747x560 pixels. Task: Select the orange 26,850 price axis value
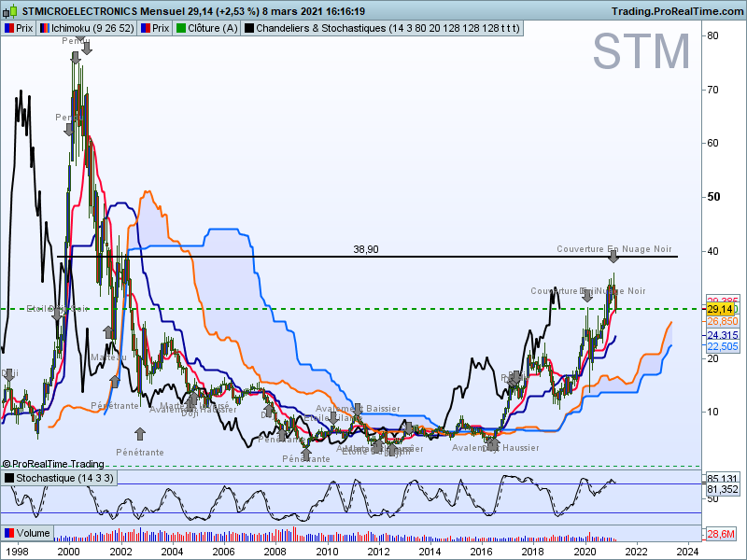tap(722, 321)
